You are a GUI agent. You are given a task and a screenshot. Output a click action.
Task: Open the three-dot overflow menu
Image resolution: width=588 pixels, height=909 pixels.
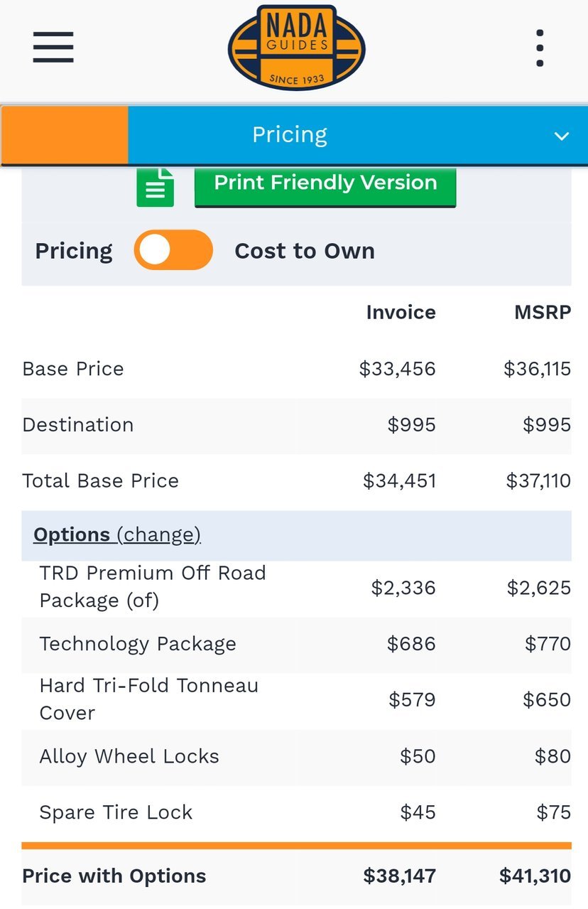[x=540, y=48]
